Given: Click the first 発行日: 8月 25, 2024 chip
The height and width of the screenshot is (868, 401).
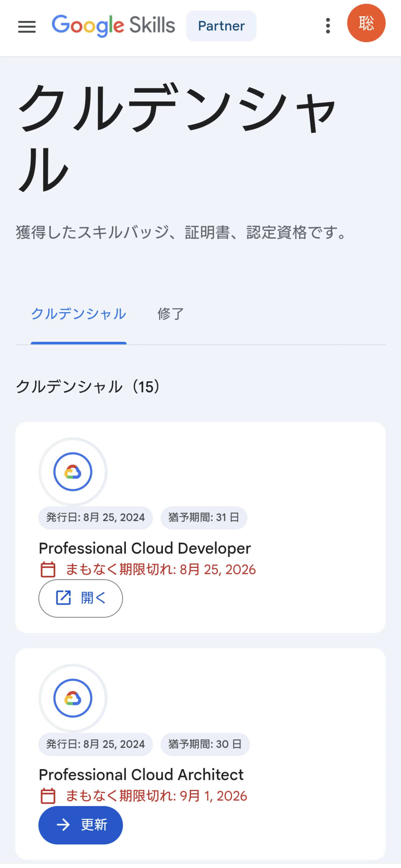Looking at the screenshot, I should tap(96, 518).
